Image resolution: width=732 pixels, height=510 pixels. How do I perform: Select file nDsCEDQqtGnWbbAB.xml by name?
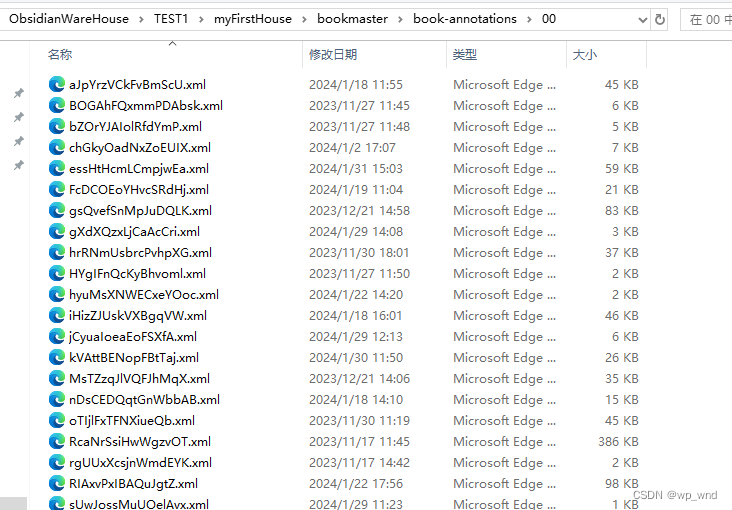pos(144,400)
